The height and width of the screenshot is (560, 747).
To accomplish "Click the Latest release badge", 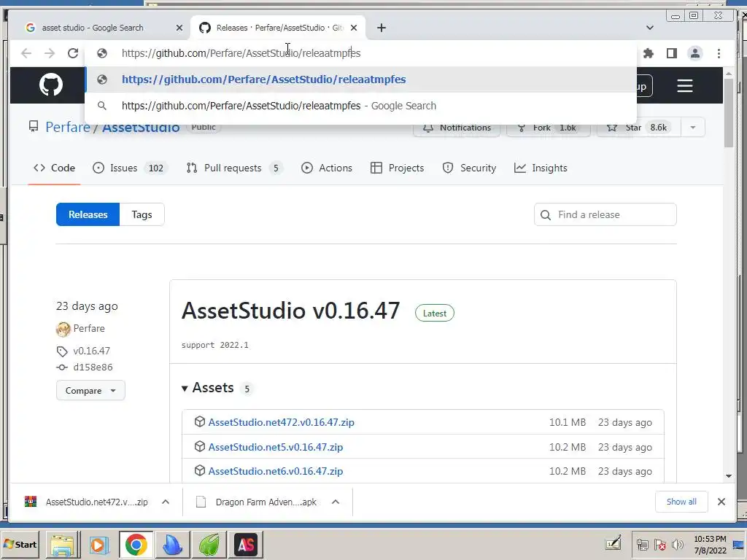I will (435, 314).
